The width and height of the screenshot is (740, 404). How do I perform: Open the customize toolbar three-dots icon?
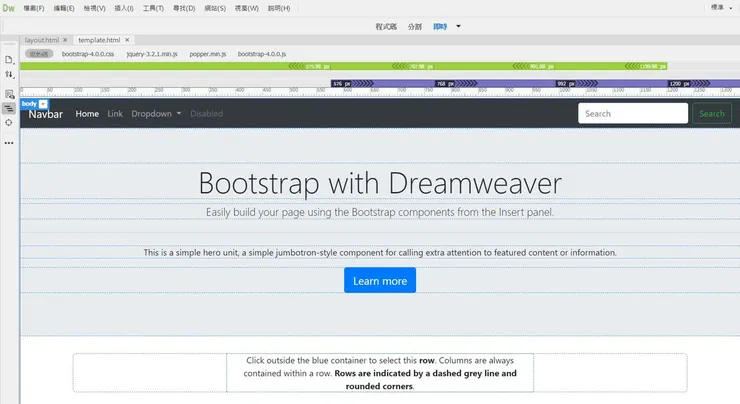pyautogui.click(x=9, y=143)
